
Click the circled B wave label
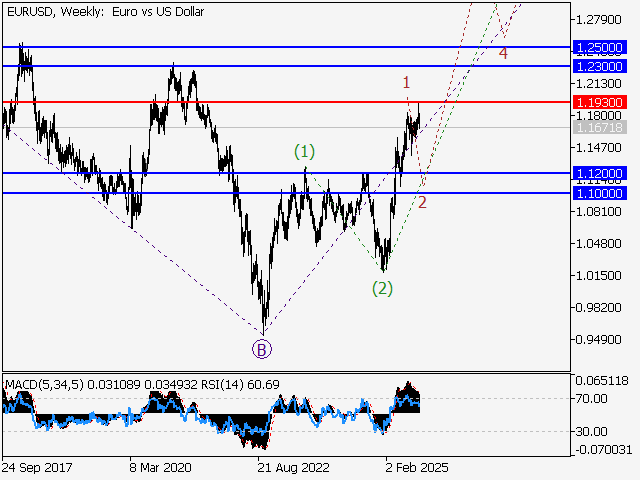(x=261, y=349)
